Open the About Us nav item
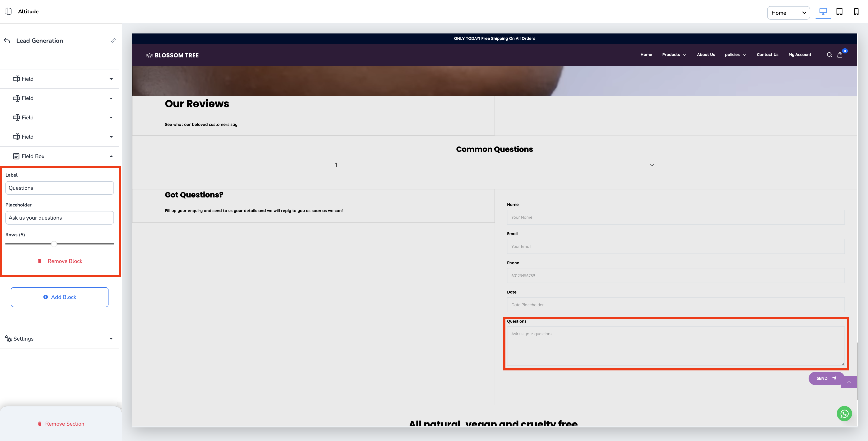Viewport: 868px width, 441px height. click(705, 55)
